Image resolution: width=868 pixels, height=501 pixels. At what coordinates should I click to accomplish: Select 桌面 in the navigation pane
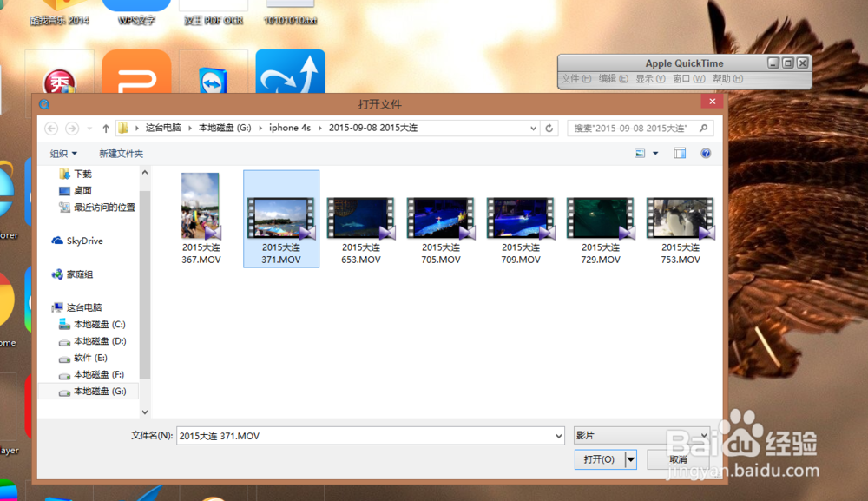pos(76,190)
